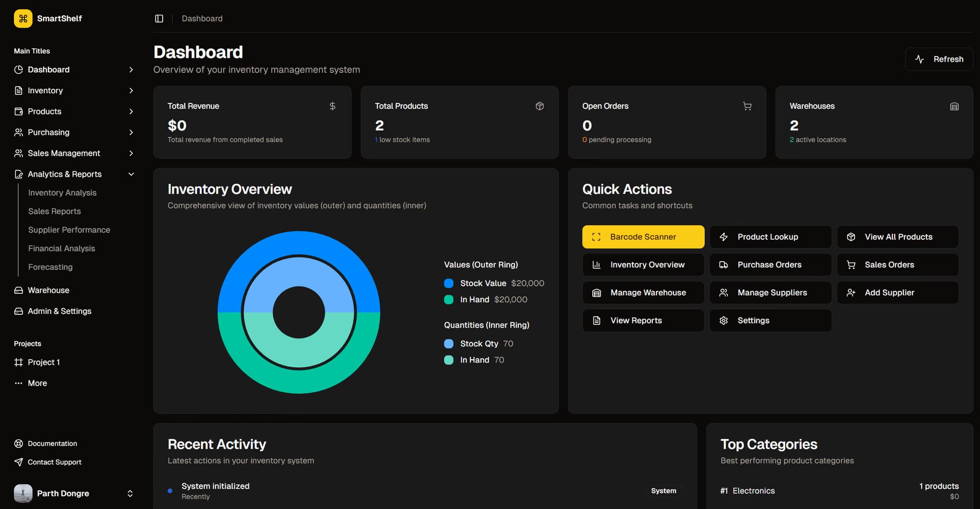Image resolution: width=980 pixels, height=509 pixels.
Task: Open Supplier Performance submenu item
Action: click(x=69, y=230)
